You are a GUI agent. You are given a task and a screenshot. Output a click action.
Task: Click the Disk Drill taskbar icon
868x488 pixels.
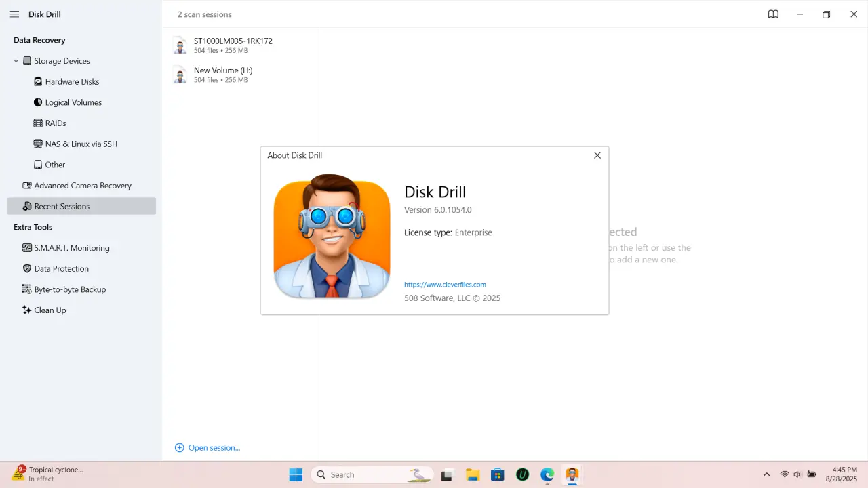pos(572,474)
